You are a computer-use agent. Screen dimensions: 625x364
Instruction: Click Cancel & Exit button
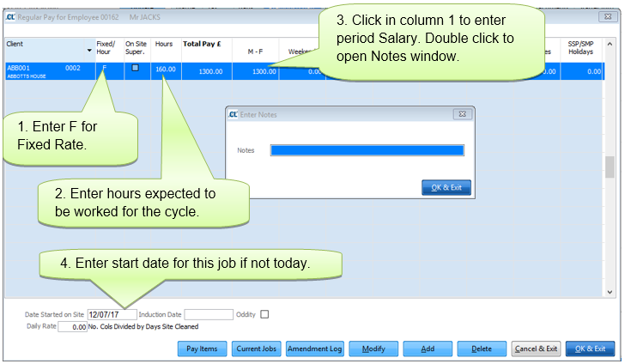[x=536, y=349]
